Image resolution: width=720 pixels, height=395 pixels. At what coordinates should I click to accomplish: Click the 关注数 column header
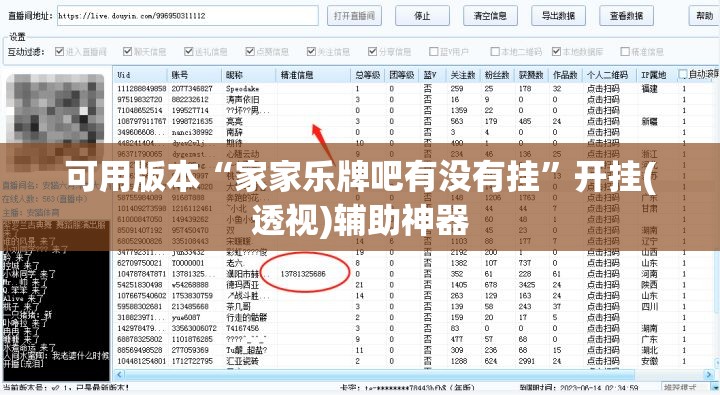(463, 75)
